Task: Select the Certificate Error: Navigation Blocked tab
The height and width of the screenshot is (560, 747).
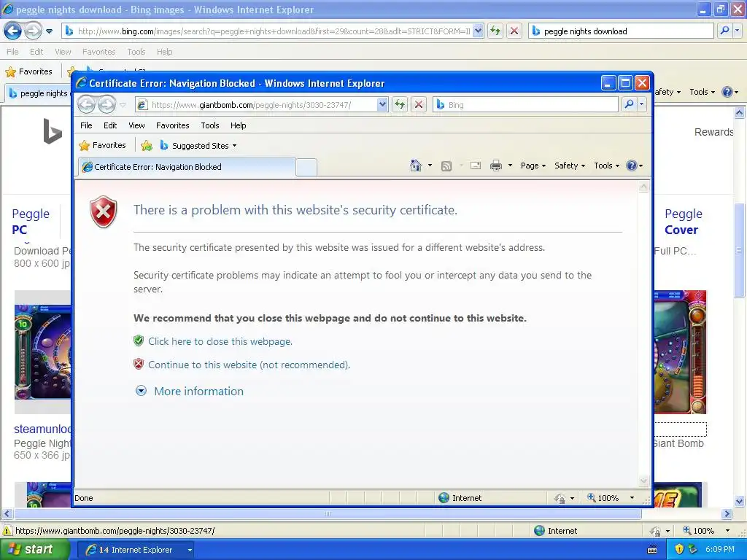Action: (x=186, y=167)
